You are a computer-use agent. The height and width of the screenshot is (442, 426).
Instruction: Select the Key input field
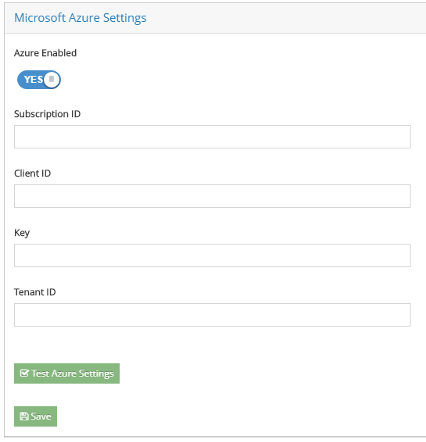(x=212, y=255)
